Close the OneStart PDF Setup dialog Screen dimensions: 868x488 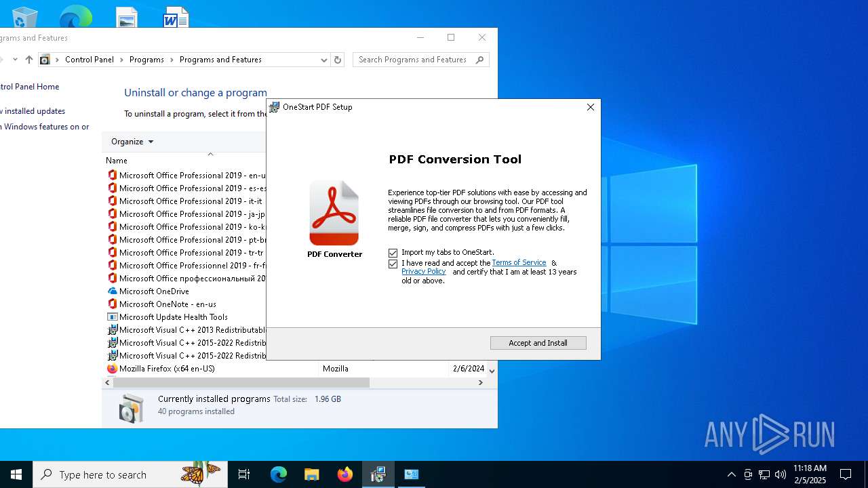point(591,107)
